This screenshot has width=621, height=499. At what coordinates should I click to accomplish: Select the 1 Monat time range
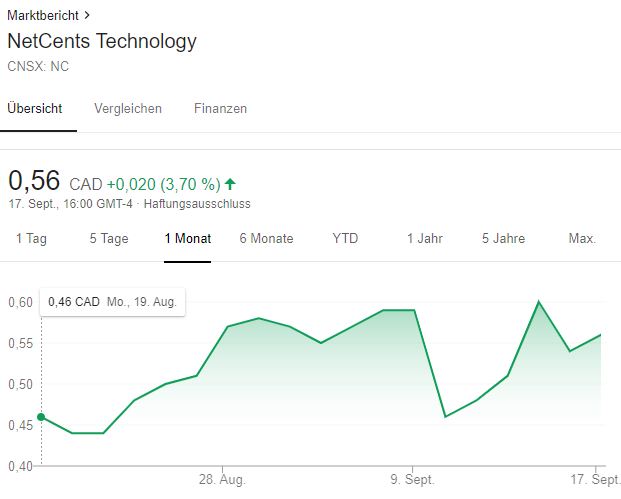click(x=187, y=239)
